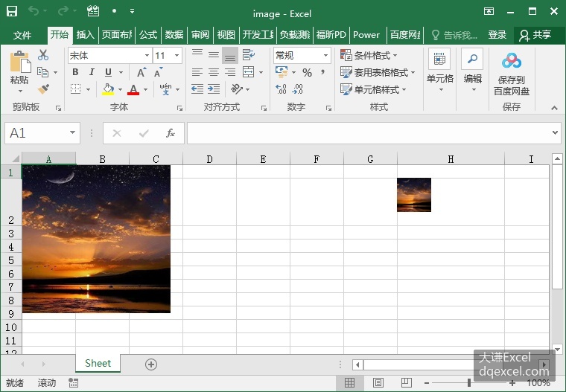Switch to Page Layout view
The width and height of the screenshot is (566, 392).
click(378, 382)
